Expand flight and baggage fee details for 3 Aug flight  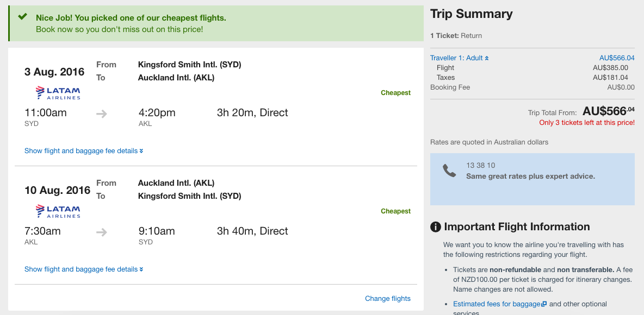[x=84, y=151]
